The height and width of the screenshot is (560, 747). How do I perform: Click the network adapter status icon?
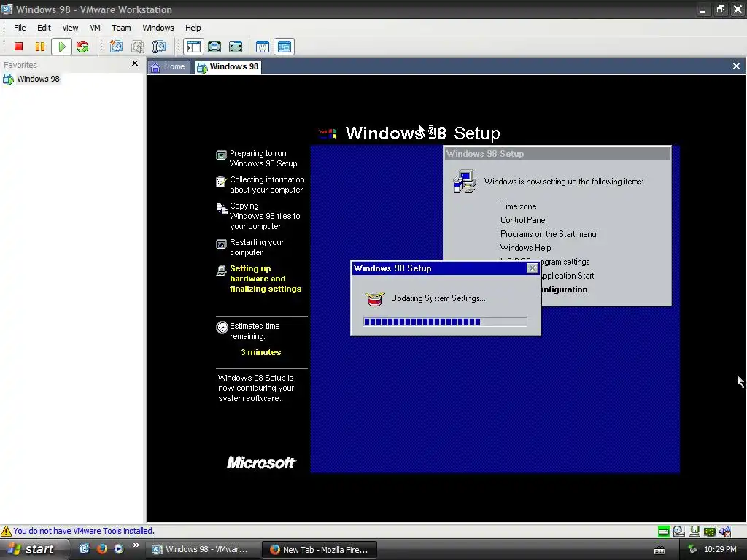(709, 532)
